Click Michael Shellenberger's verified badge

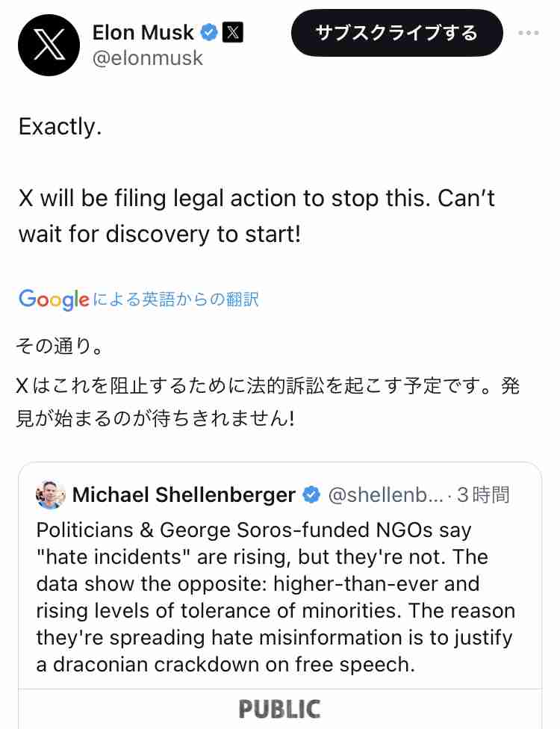coord(311,494)
